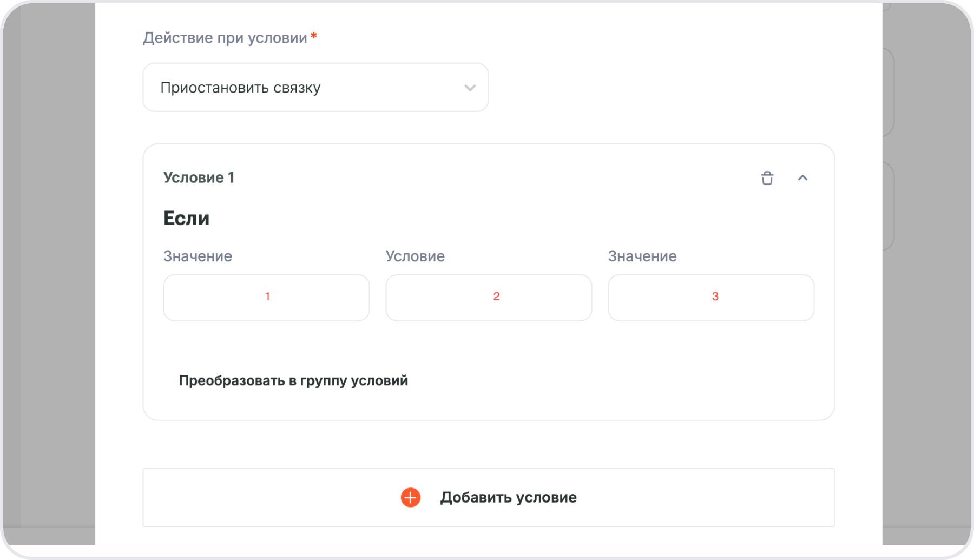Focus the first Значение field marked 1
Screen dimensions: 974x560
point(266,298)
